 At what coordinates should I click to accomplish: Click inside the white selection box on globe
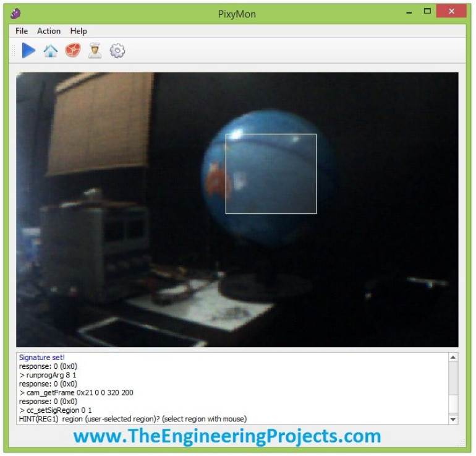pos(271,174)
